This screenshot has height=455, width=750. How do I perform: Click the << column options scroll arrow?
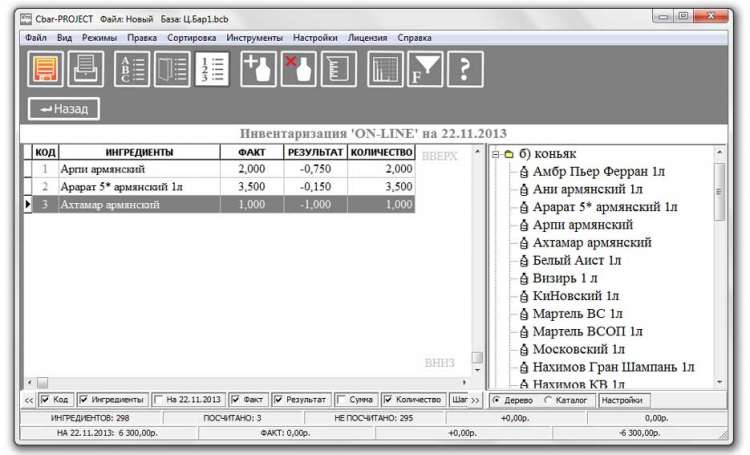[29, 400]
